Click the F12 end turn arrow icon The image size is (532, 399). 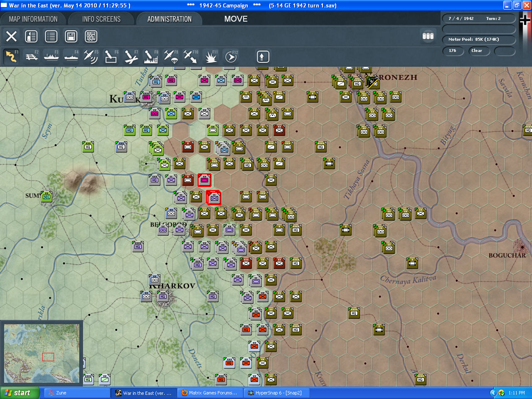(x=231, y=57)
